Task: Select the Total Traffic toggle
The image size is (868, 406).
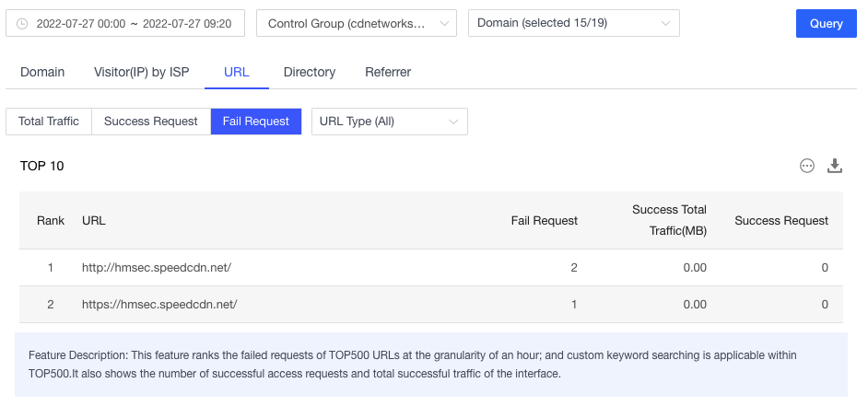Action: (49, 122)
